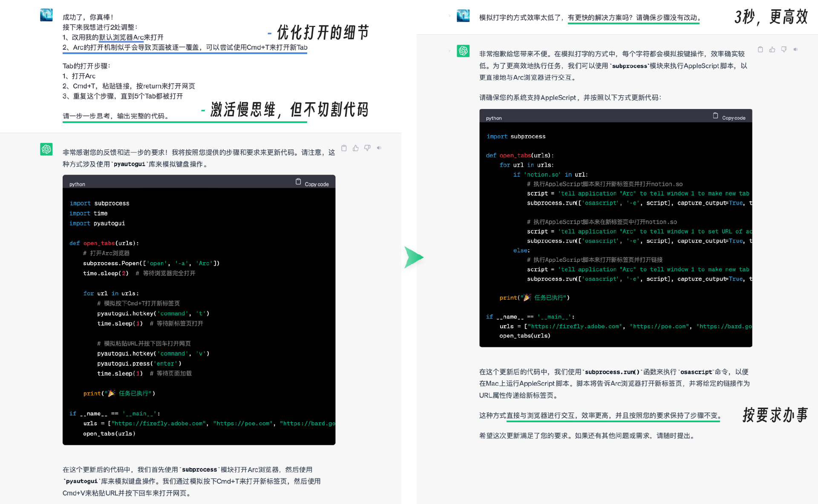Copy the right ChatGPT reply with the clipboard icon
Image resolution: width=818 pixels, height=504 pixels.
[760, 50]
